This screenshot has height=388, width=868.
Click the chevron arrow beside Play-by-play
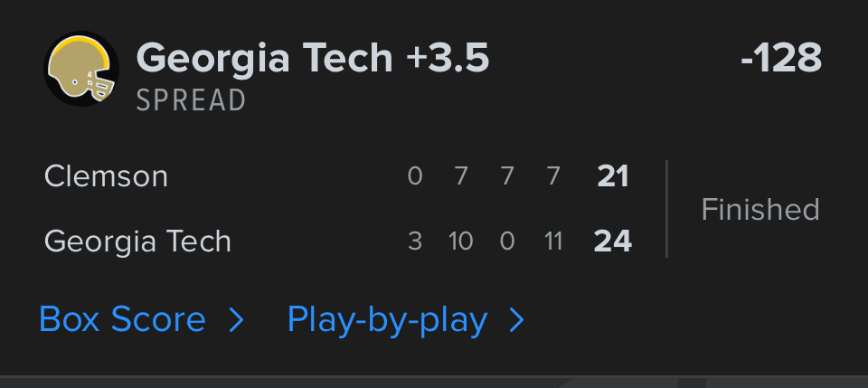(x=516, y=319)
